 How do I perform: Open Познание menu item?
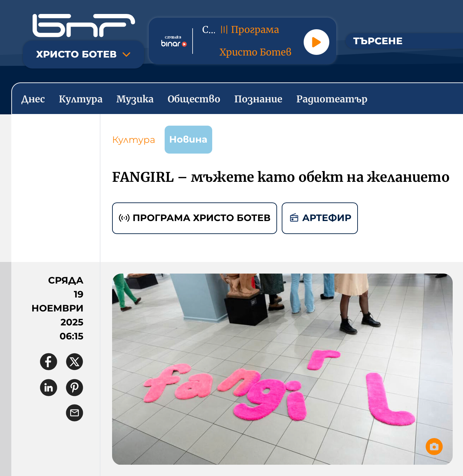coord(258,99)
